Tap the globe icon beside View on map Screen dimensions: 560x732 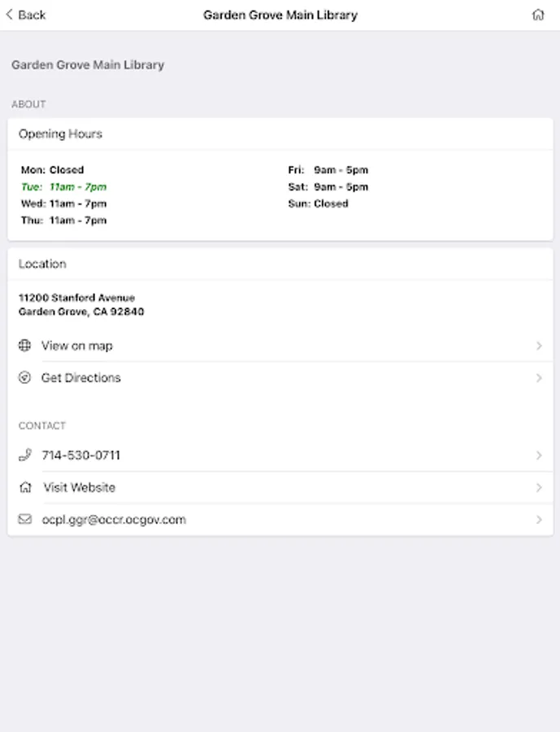point(24,346)
